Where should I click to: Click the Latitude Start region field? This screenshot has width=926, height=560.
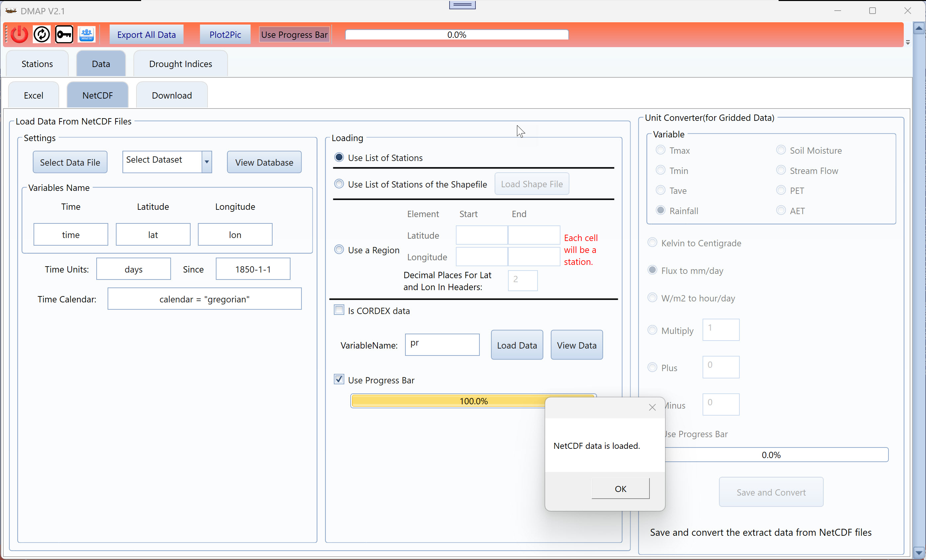click(x=482, y=235)
